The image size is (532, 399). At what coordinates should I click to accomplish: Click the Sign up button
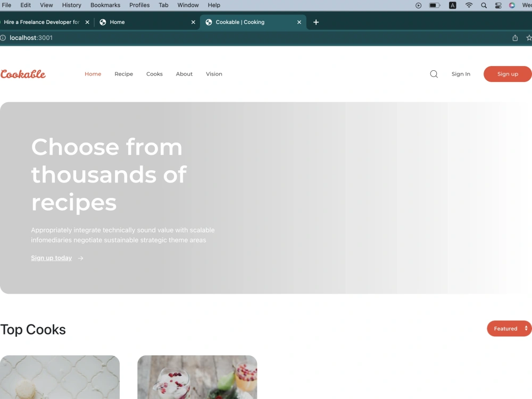pyautogui.click(x=508, y=74)
